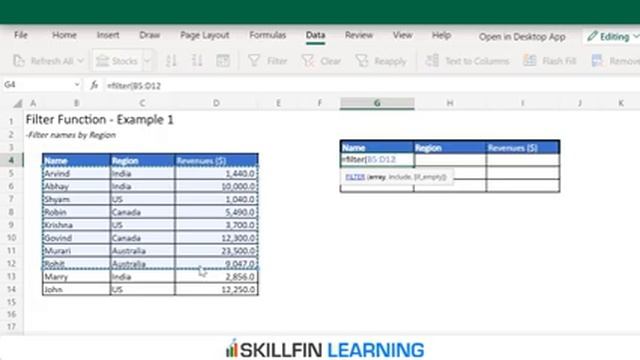This screenshot has width=640, height=360.
Task: Click the FILTER link in formula tooltip
Action: [355, 177]
